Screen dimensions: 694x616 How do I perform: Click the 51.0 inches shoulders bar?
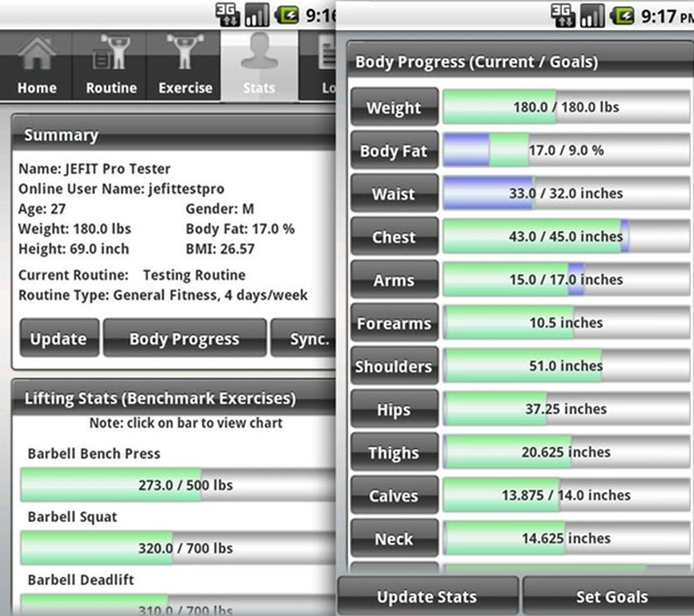[x=566, y=366]
